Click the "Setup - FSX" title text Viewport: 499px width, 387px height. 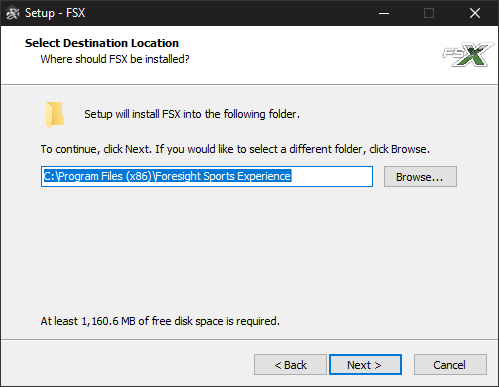[55, 13]
